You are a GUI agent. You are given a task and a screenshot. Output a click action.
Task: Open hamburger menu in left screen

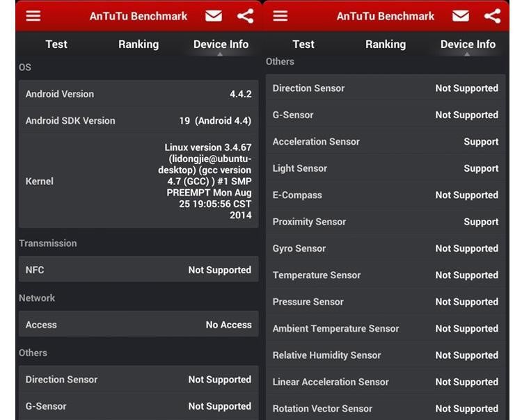click(33, 16)
